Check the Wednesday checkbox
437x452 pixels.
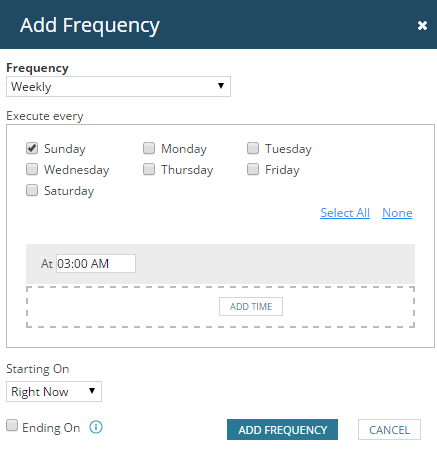32,169
